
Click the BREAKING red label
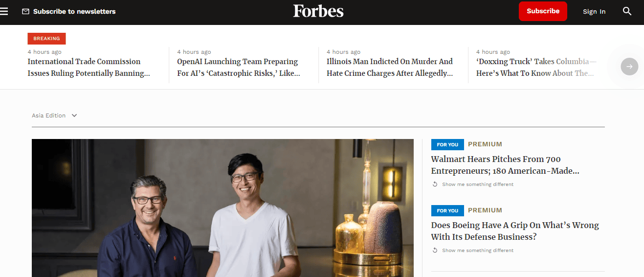tap(46, 39)
